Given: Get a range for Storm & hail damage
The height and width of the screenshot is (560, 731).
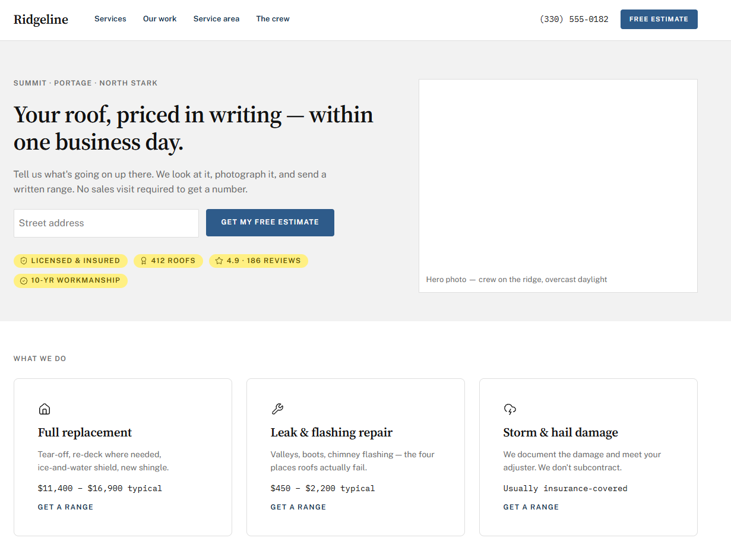Looking at the screenshot, I should [531, 507].
